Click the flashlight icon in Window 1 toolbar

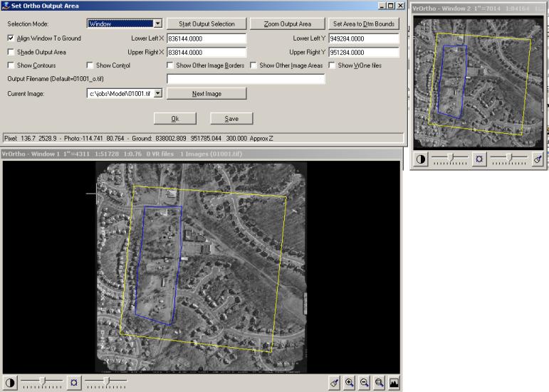point(335,383)
